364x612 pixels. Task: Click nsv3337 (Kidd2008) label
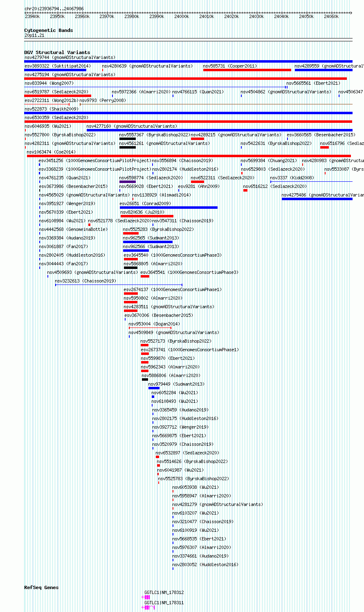(x=292, y=178)
